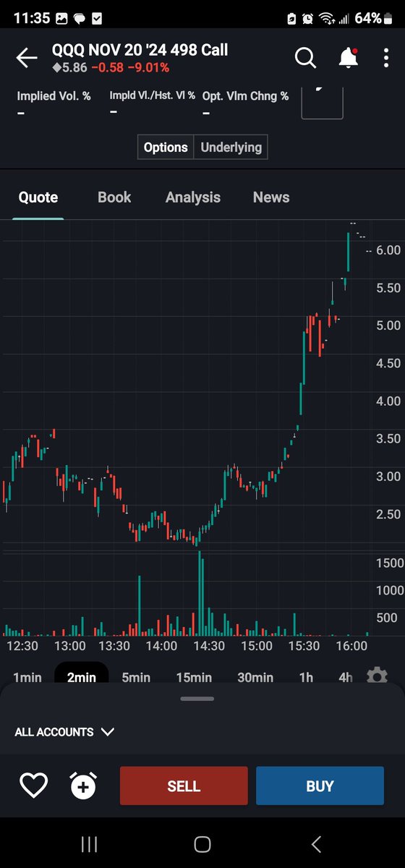Screen dimensions: 405x868
Task: Tap the bottom sheet drag handle
Action: pos(197,699)
